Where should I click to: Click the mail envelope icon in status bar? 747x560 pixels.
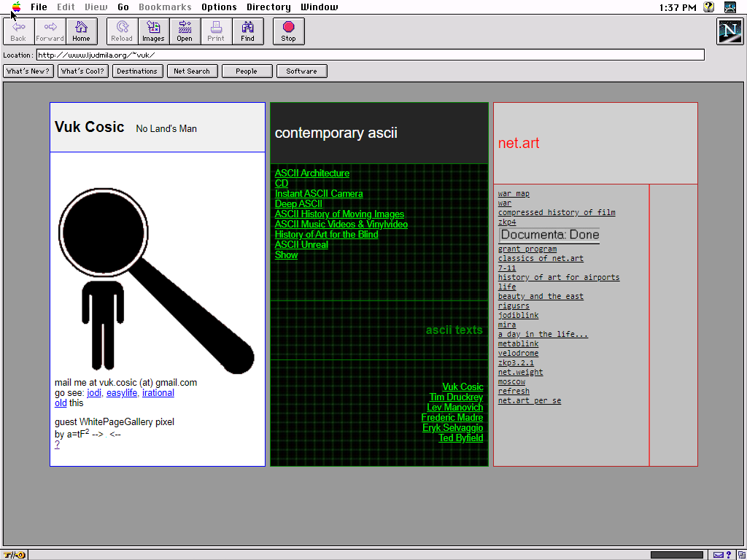click(x=719, y=555)
